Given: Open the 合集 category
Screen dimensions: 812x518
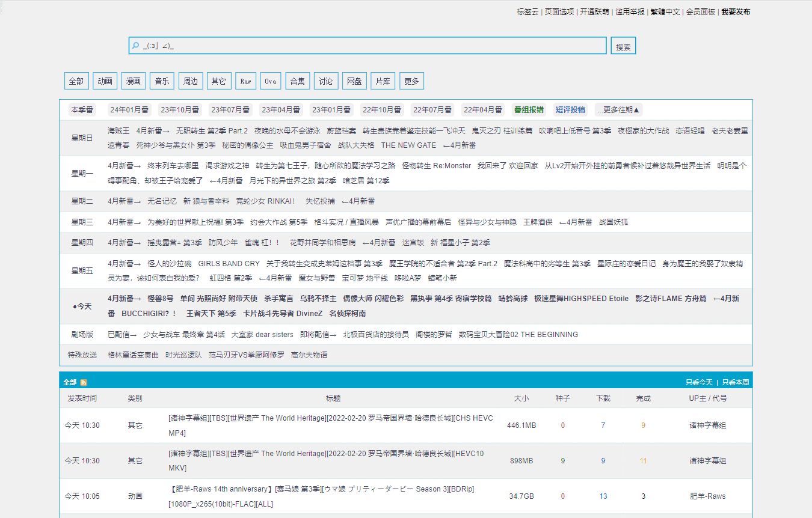Looking at the screenshot, I should tap(298, 81).
